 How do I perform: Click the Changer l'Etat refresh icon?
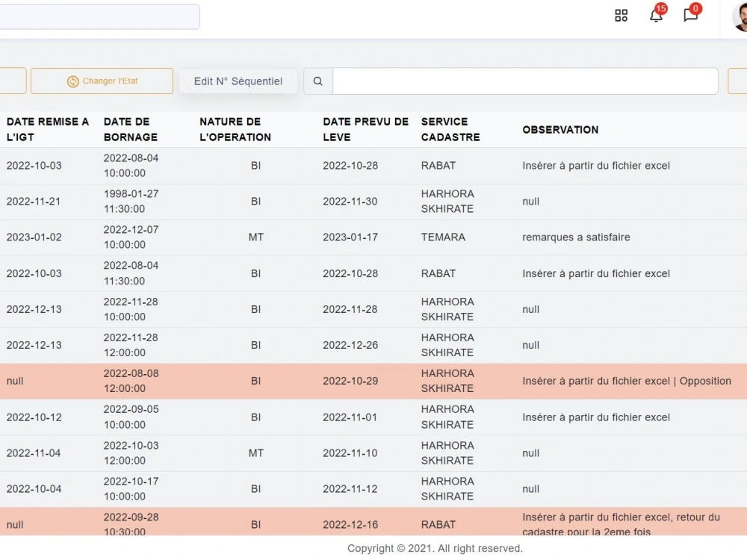click(72, 81)
